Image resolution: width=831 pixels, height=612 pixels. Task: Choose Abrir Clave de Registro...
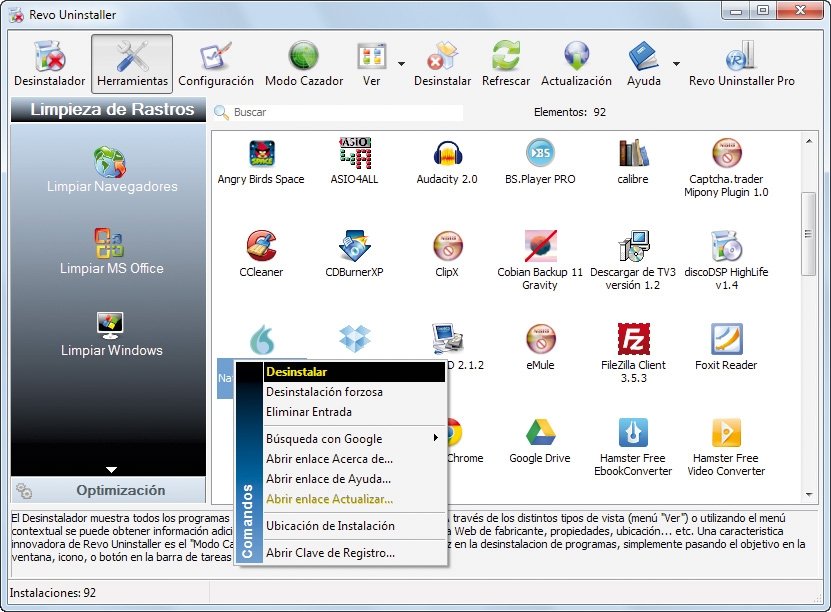point(354,553)
